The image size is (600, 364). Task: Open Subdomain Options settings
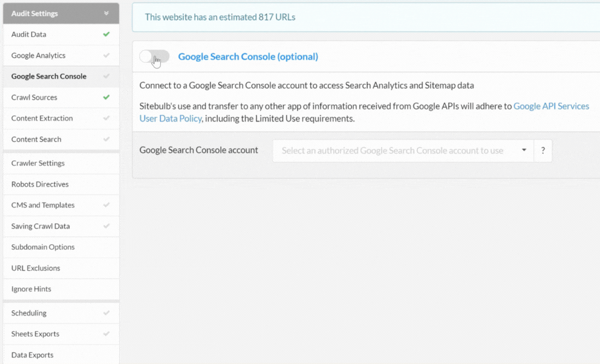(x=61, y=247)
